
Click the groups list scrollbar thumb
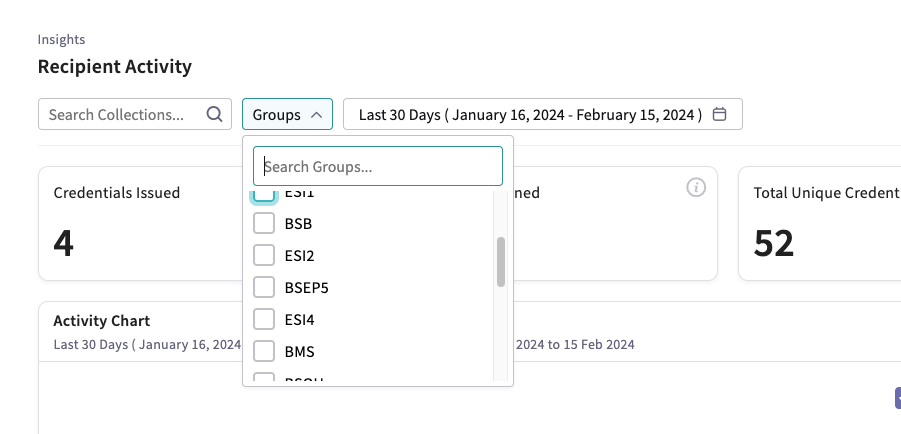(x=501, y=262)
